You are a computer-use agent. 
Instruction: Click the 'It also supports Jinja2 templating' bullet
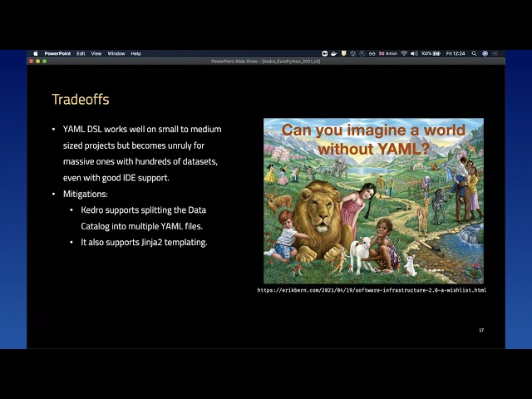(144, 242)
